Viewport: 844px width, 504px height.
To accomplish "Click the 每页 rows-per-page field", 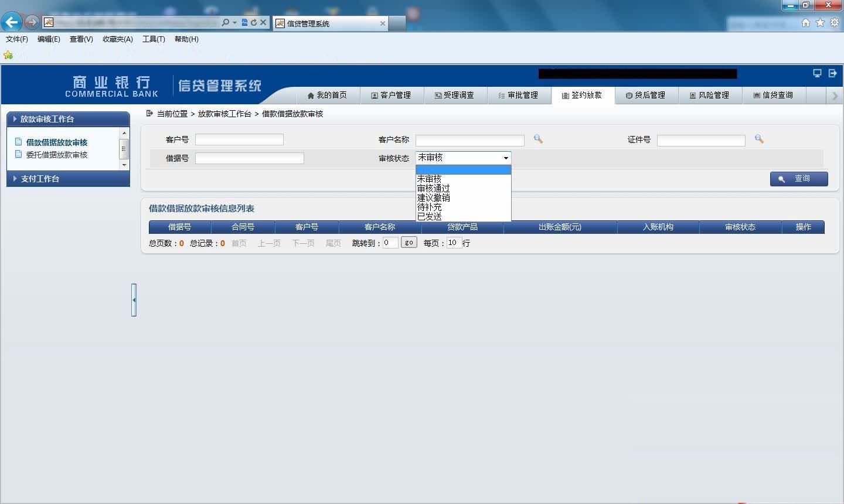I will 454,243.
